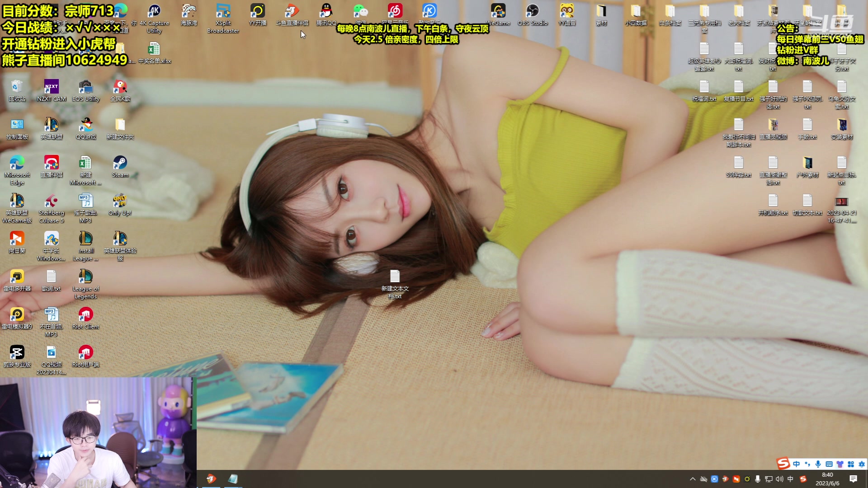Open the 英雄联盟WeGame版 shortcut
The height and width of the screenshot is (488, 868).
[17, 208]
